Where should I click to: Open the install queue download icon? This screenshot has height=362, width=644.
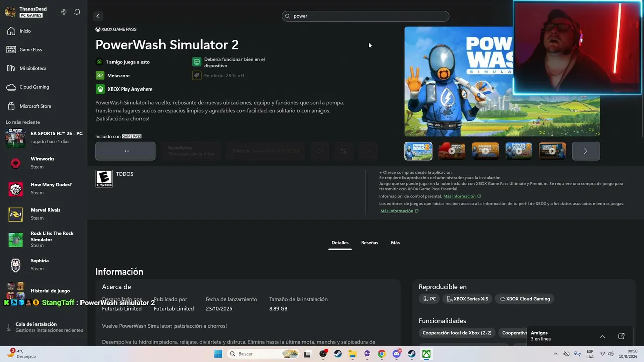click(9, 327)
